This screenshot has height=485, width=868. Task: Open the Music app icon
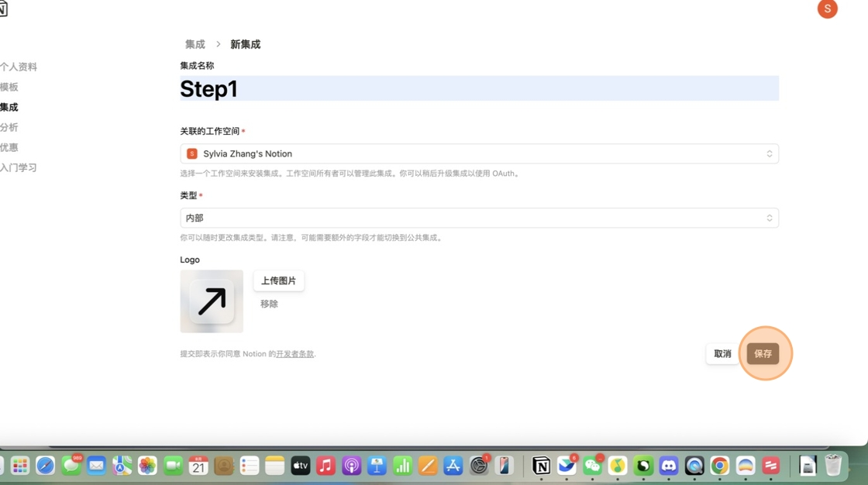(x=326, y=466)
